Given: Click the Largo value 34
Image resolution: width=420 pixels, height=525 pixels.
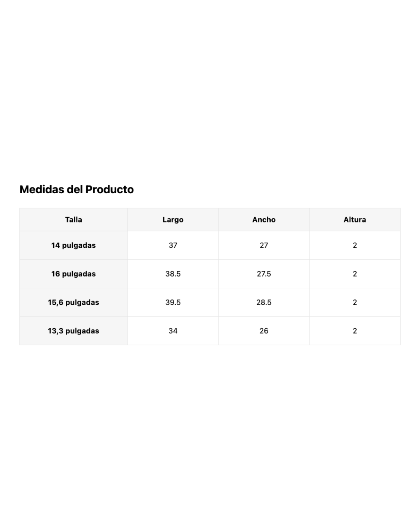Looking at the screenshot, I should coord(173,331).
